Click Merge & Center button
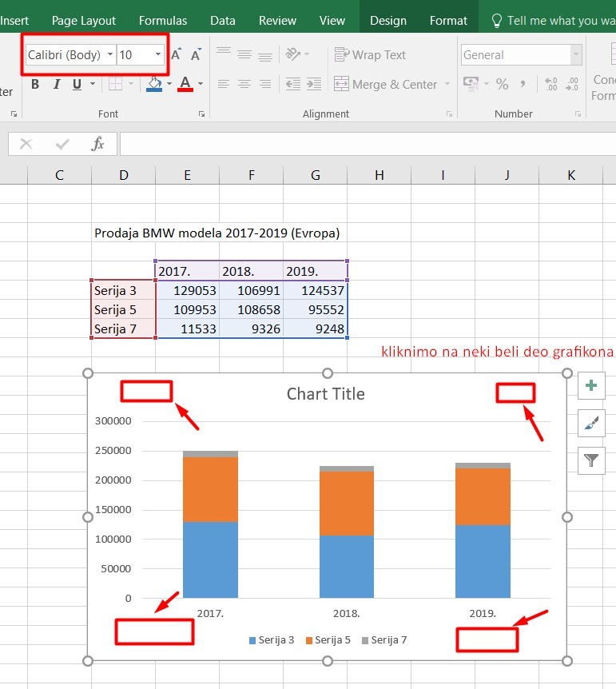This screenshot has height=689, width=616. pos(385,84)
